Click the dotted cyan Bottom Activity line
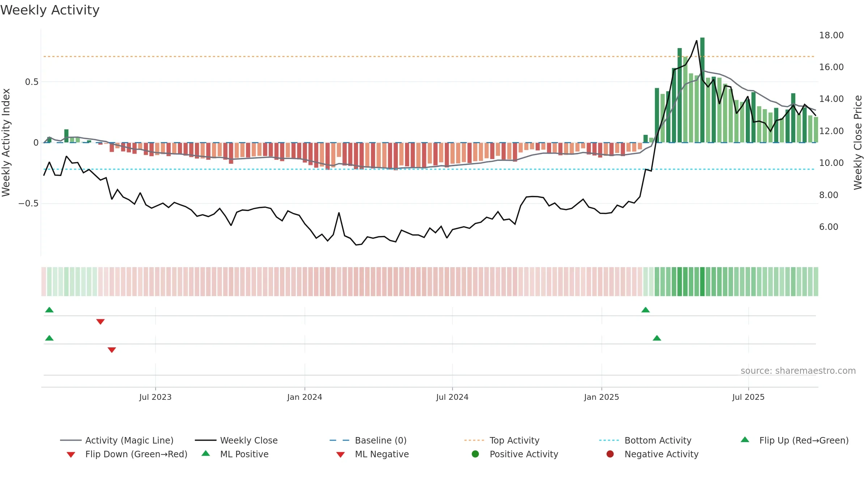Viewport: 868px width, 488px height. 429,169
